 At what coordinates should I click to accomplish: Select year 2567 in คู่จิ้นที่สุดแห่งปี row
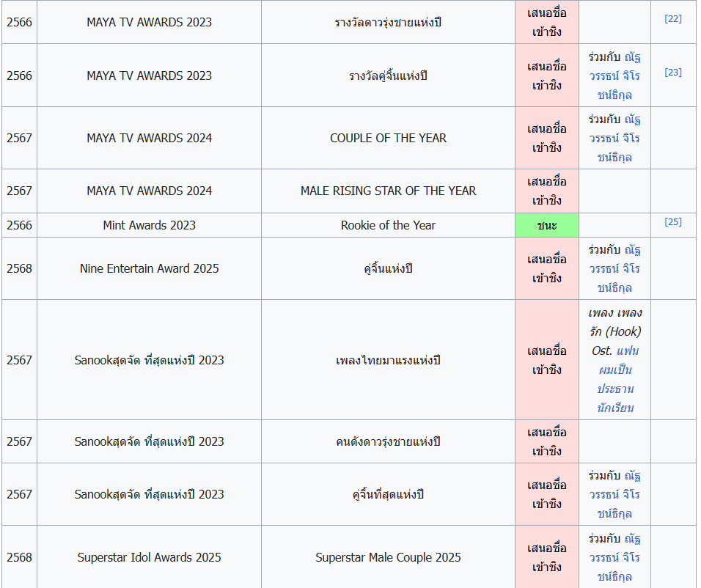click(19, 495)
